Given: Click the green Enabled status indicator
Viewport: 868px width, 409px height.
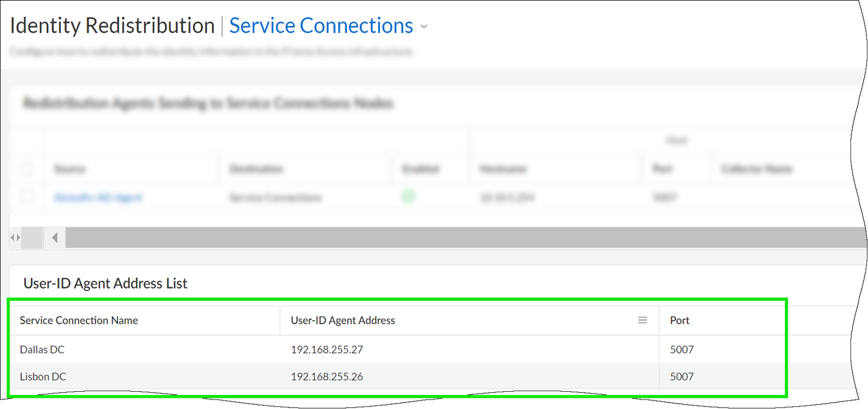Looking at the screenshot, I should point(408,197).
